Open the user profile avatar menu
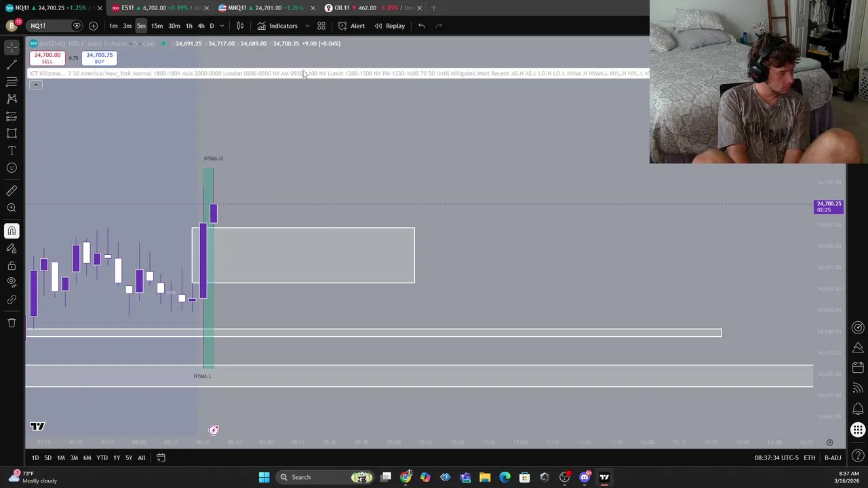Image resolution: width=868 pixels, height=488 pixels. (12, 26)
